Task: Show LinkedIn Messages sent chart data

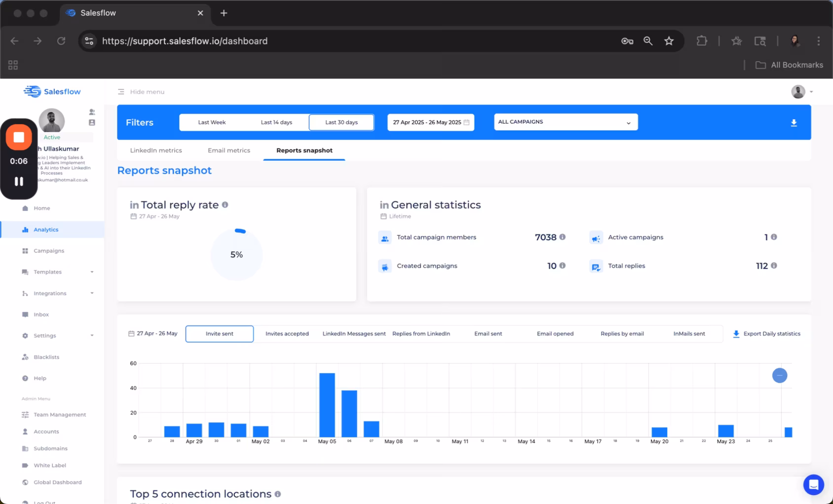Action: point(354,334)
